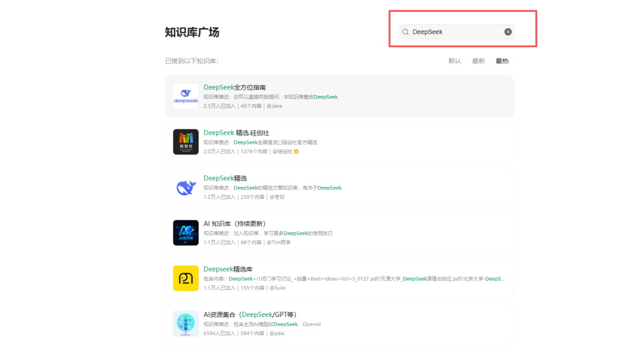Click the 硅创社 bookshelf logo icon

pyautogui.click(x=185, y=142)
